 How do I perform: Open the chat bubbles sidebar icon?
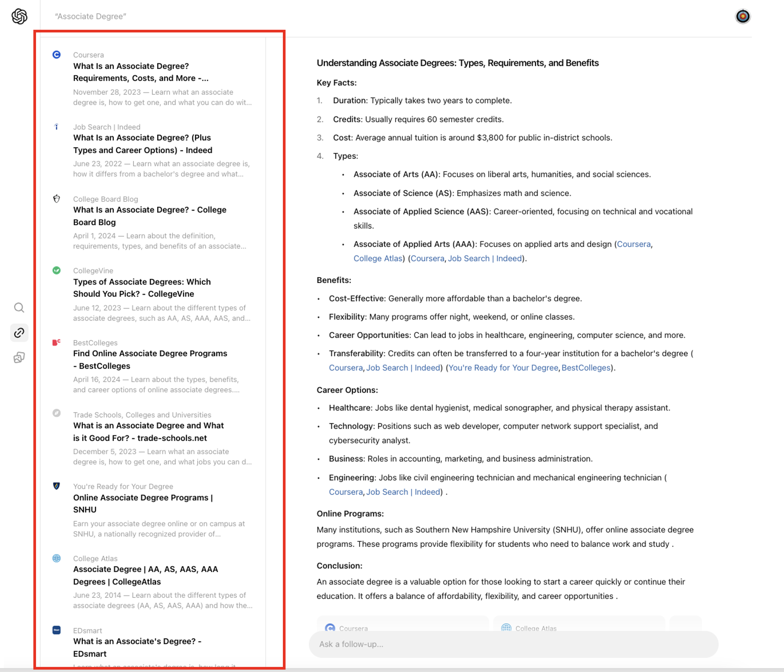coord(19,357)
